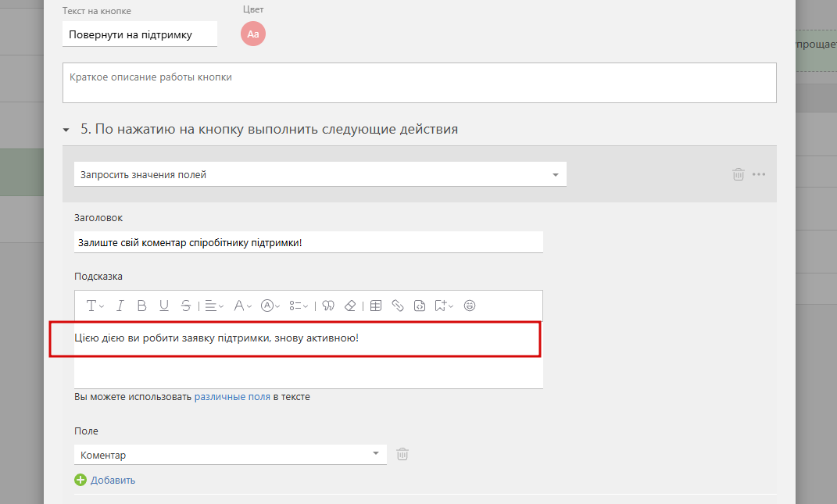
Task: Delete the 'Коментар' field row
Action: pos(402,454)
